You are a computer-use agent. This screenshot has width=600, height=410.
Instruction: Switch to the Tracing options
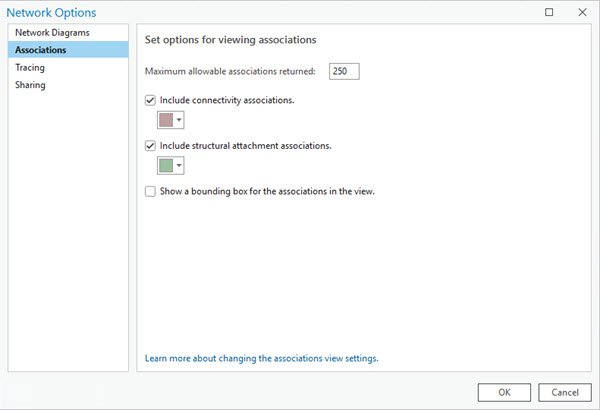point(30,67)
